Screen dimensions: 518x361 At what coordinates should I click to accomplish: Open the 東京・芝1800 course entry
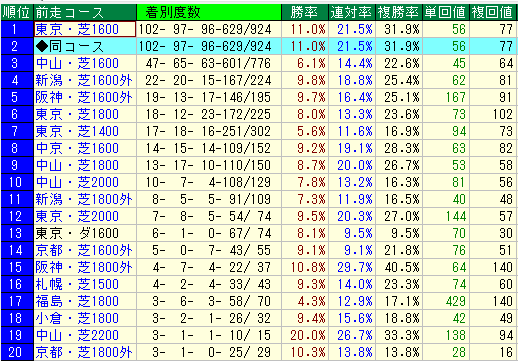click(77, 114)
